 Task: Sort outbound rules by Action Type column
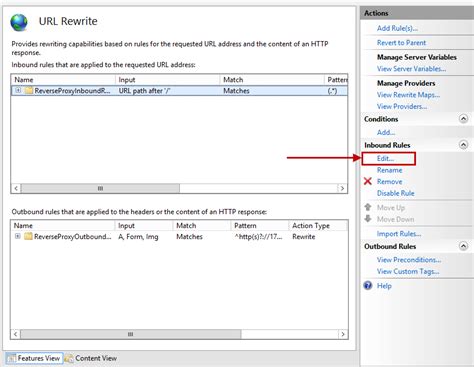[318, 226]
